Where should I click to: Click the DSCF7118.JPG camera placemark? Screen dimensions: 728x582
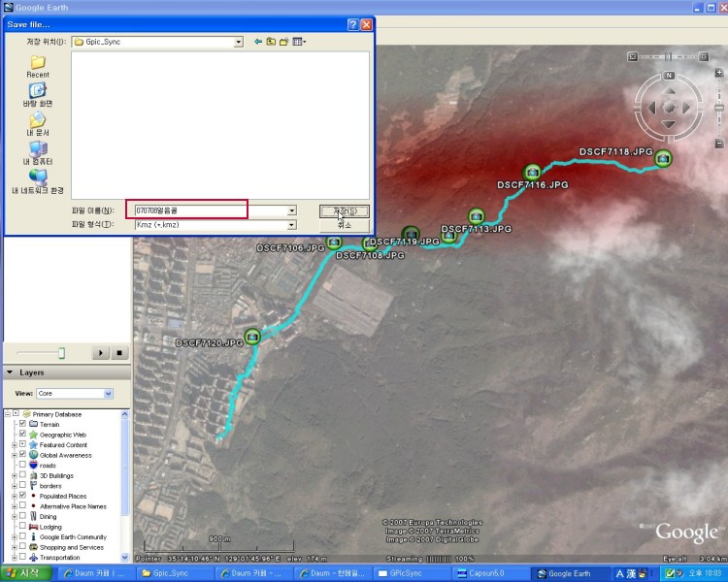coord(663,159)
